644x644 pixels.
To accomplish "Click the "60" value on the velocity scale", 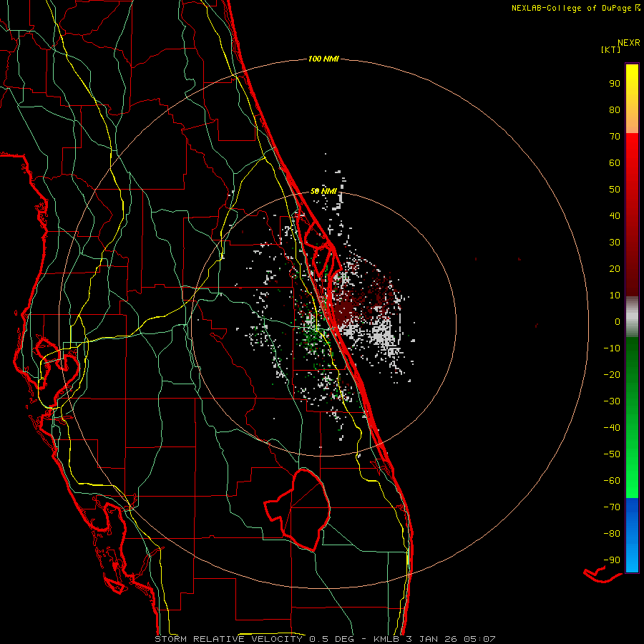I will (615, 162).
